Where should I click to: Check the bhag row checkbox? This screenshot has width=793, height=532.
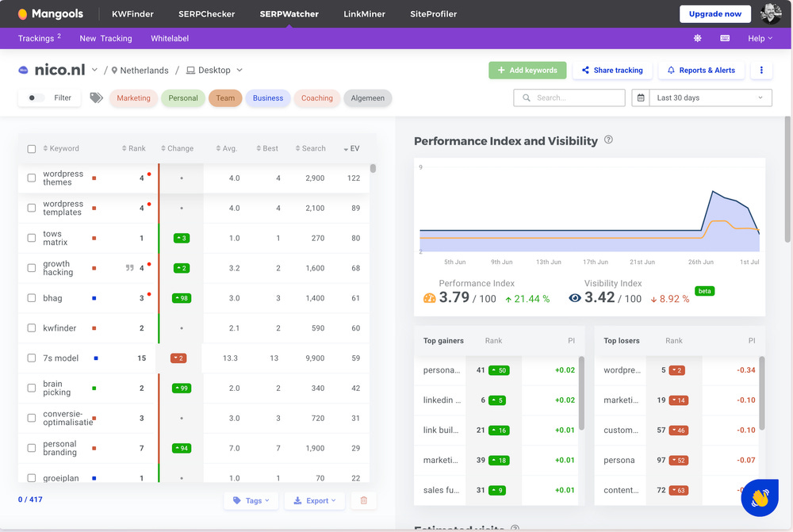(x=32, y=298)
